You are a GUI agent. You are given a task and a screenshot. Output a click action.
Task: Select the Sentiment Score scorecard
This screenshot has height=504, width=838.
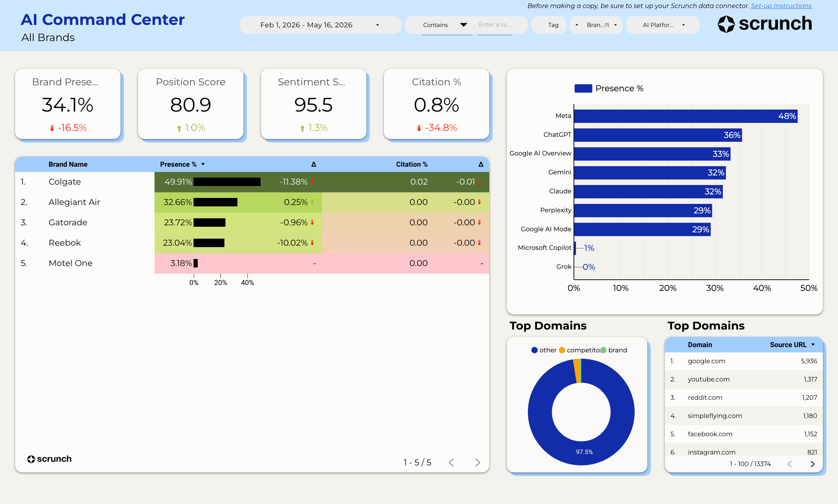point(314,104)
